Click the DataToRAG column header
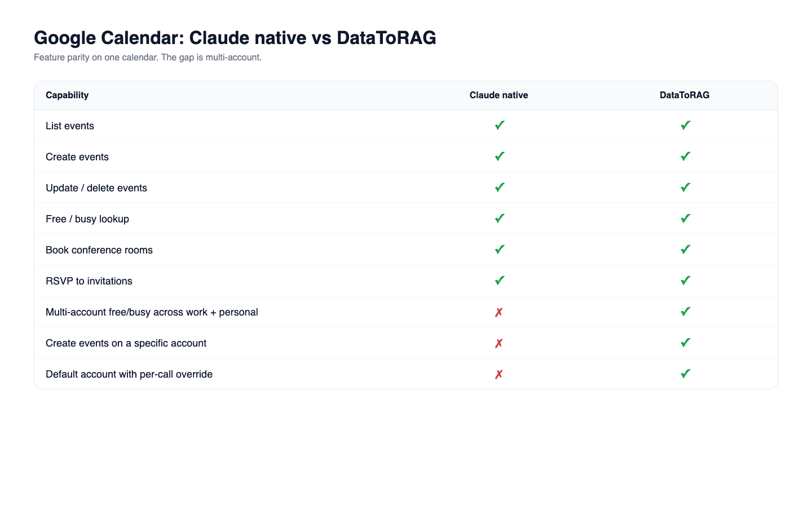This screenshot has width=812, height=508. [685, 95]
